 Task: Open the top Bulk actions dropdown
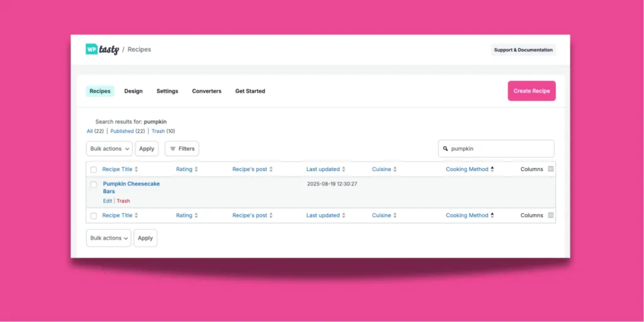pyautogui.click(x=109, y=148)
